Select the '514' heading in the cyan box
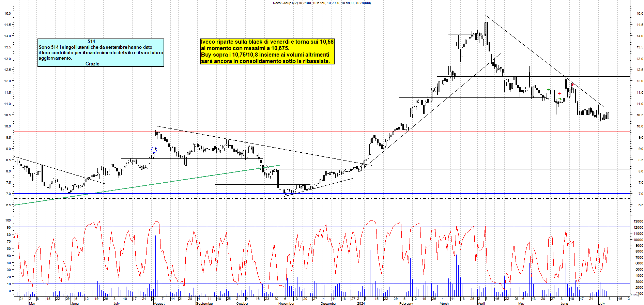Image resolution: width=644 pixels, height=305 pixels. pyautogui.click(x=91, y=42)
